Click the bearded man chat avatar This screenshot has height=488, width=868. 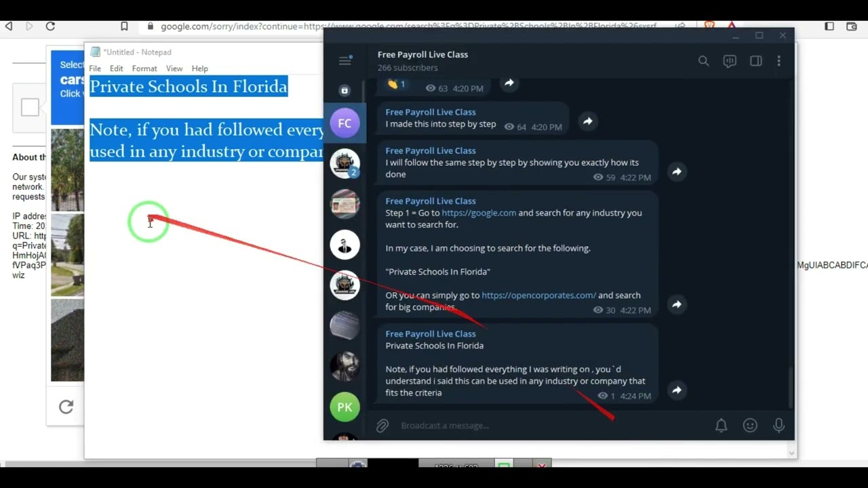pos(344,367)
